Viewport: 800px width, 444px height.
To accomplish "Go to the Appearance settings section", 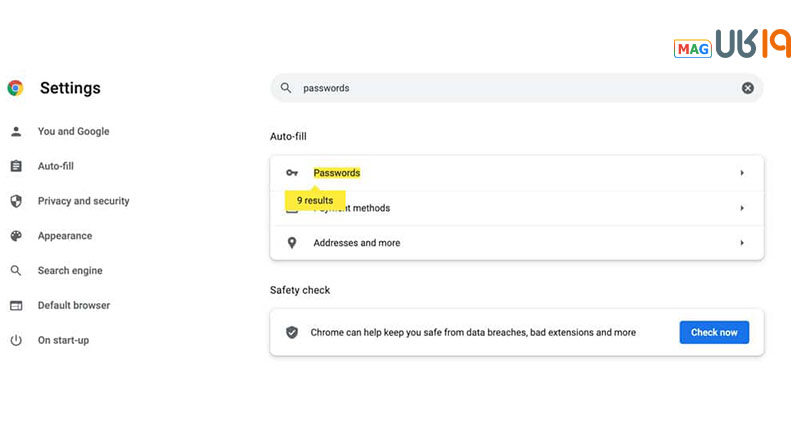I will [x=65, y=236].
